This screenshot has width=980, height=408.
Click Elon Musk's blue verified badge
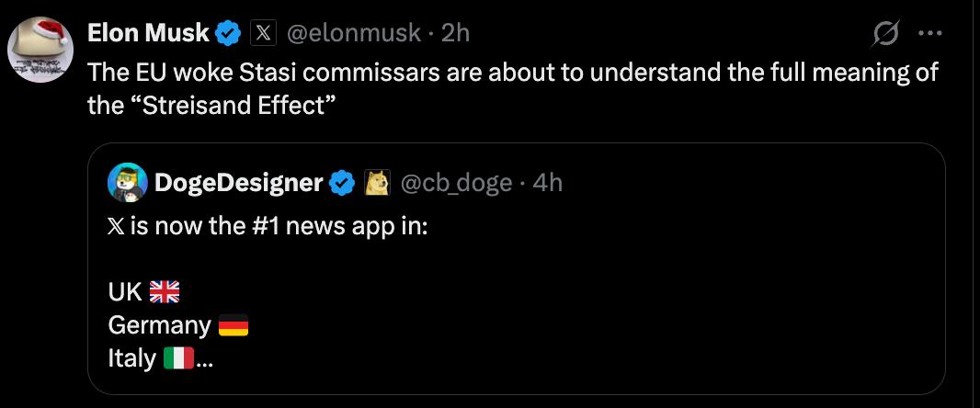point(228,34)
